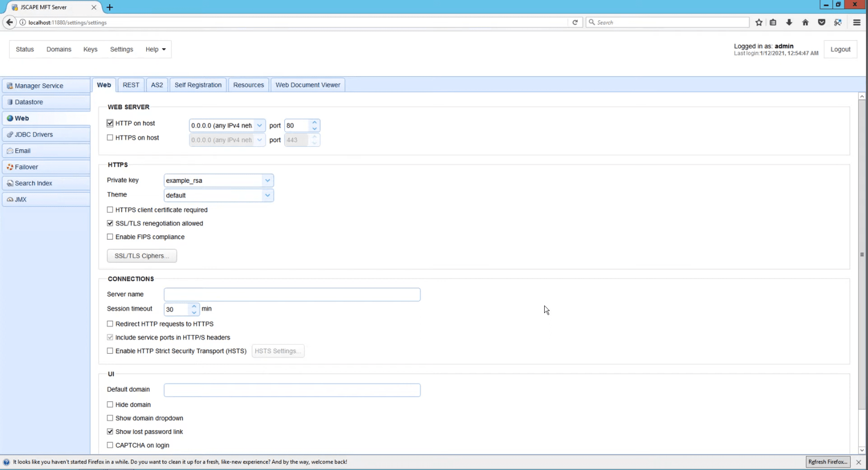
Task: Open JMX settings in sidebar
Action: 46,199
